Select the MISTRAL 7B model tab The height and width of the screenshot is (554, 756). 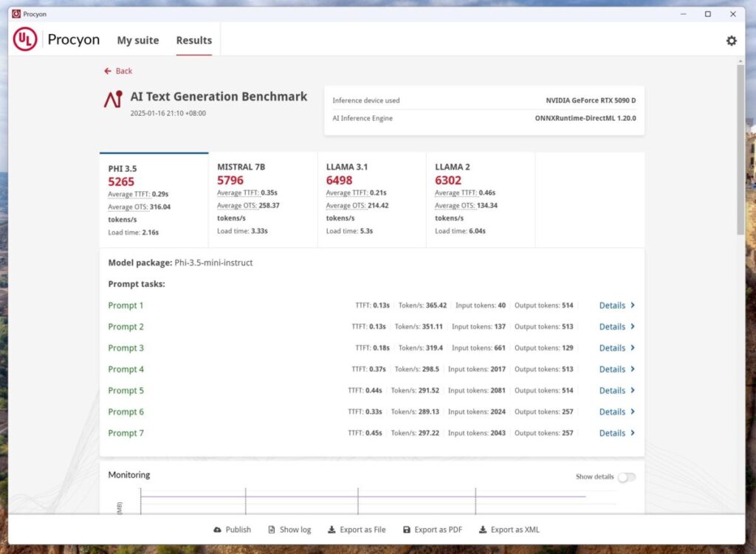[x=263, y=200]
